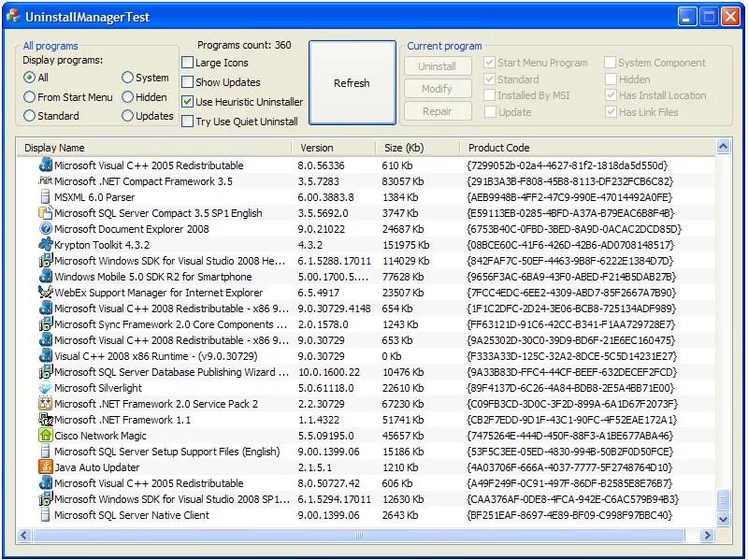Screen dimensions: 748x560
Task: Click the Repair button
Action: [438, 111]
